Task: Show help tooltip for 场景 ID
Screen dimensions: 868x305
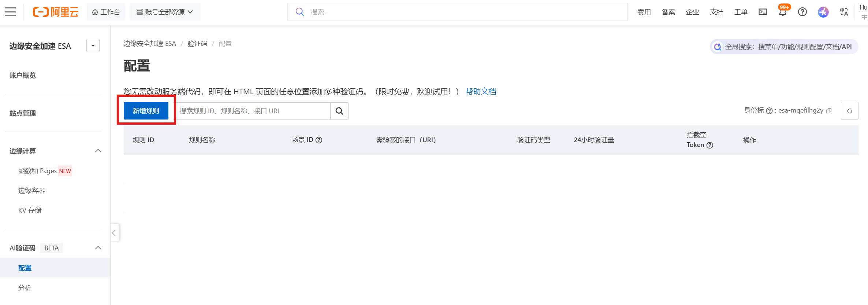Action: pos(319,140)
